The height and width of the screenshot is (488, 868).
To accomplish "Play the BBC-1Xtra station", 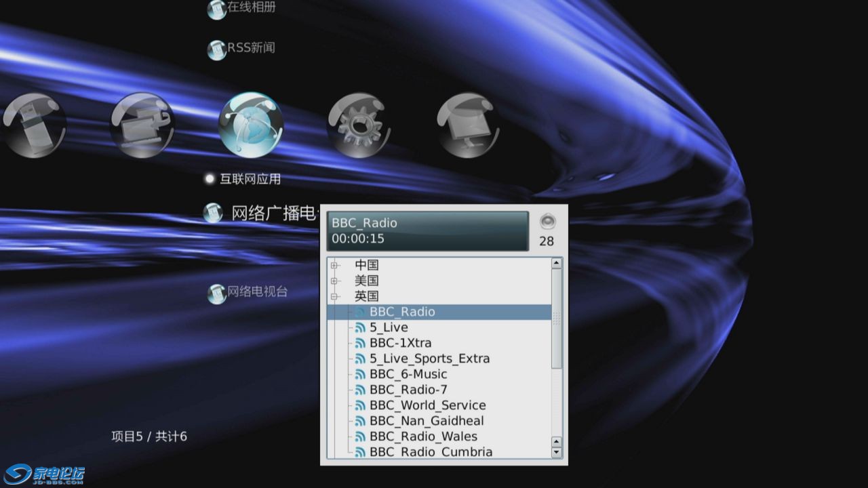I will click(x=400, y=343).
